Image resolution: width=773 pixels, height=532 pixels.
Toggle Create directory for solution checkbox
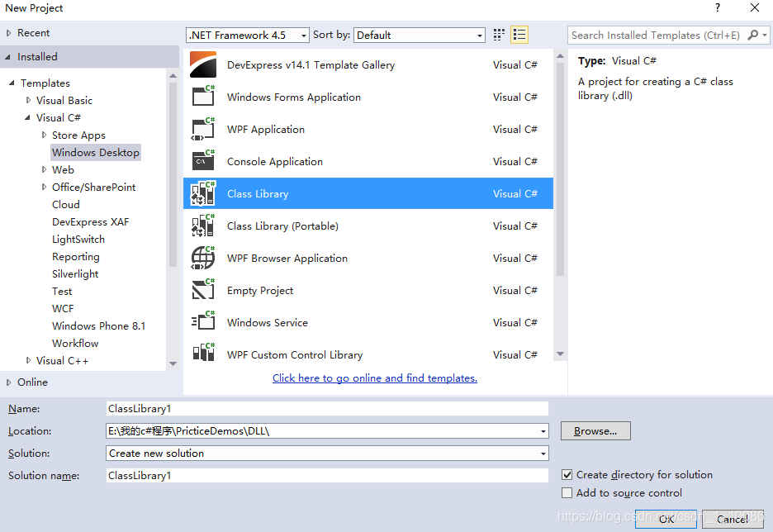[x=567, y=474]
